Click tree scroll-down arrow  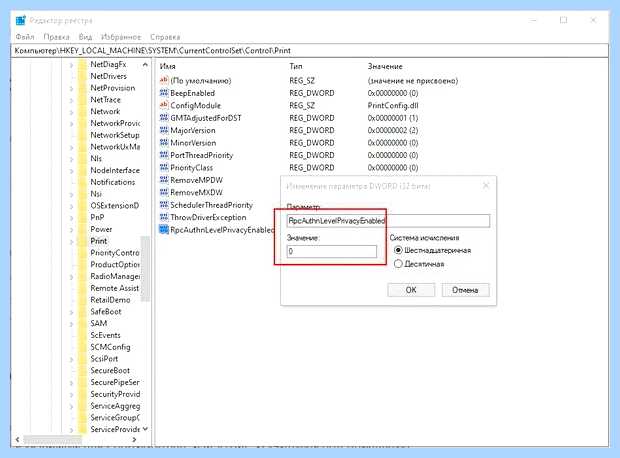point(145,429)
